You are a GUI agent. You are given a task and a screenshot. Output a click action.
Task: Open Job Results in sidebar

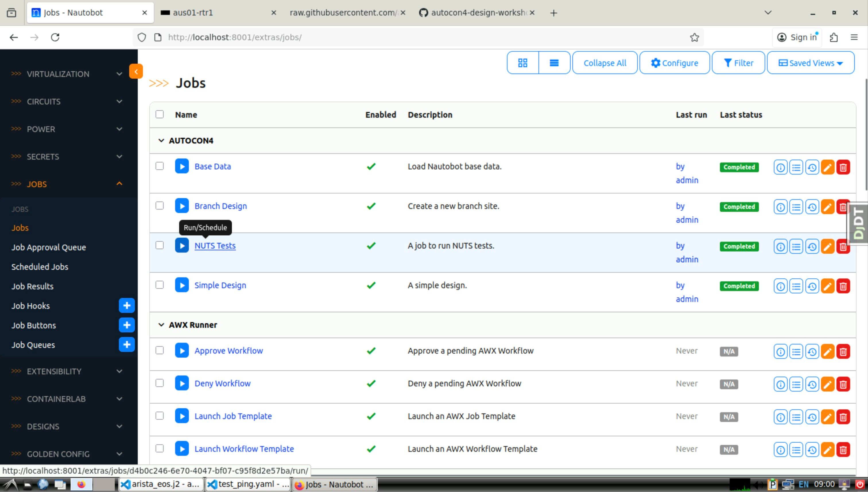32,286
